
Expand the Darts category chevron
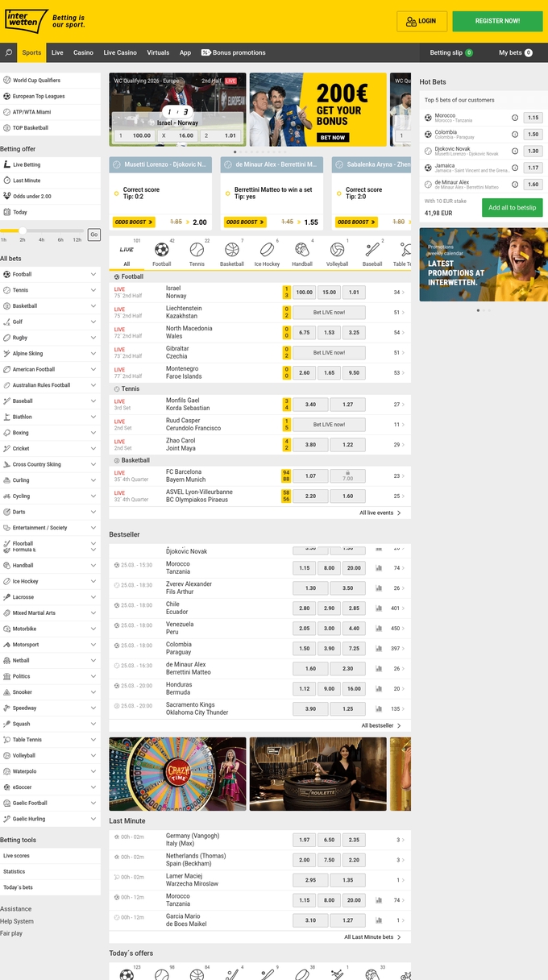tap(93, 512)
